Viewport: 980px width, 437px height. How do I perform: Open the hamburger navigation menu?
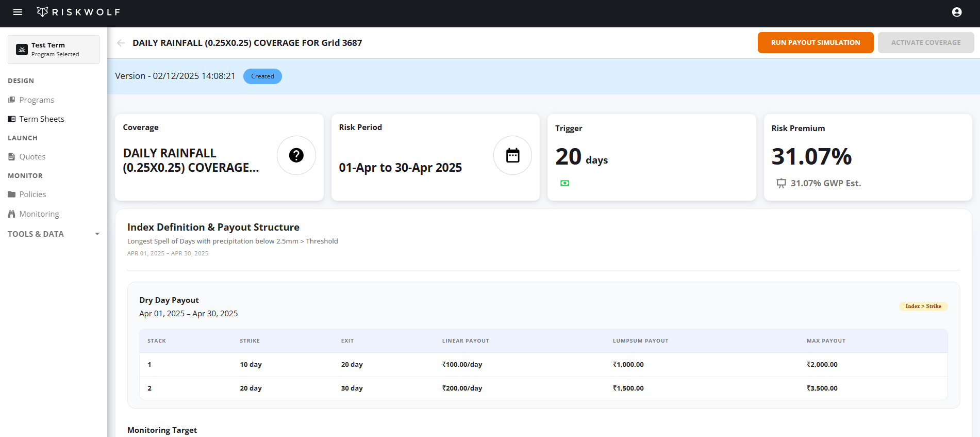pos(18,12)
